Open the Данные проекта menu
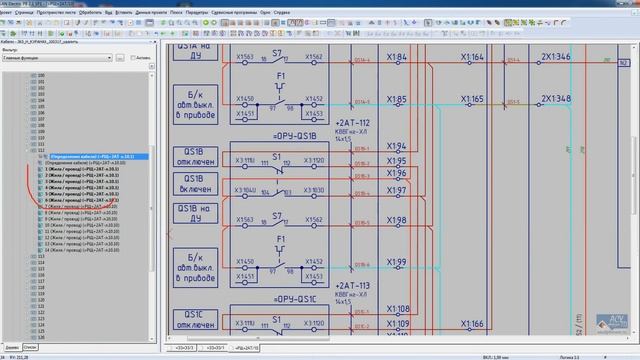The image size is (640, 360). coord(151,13)
